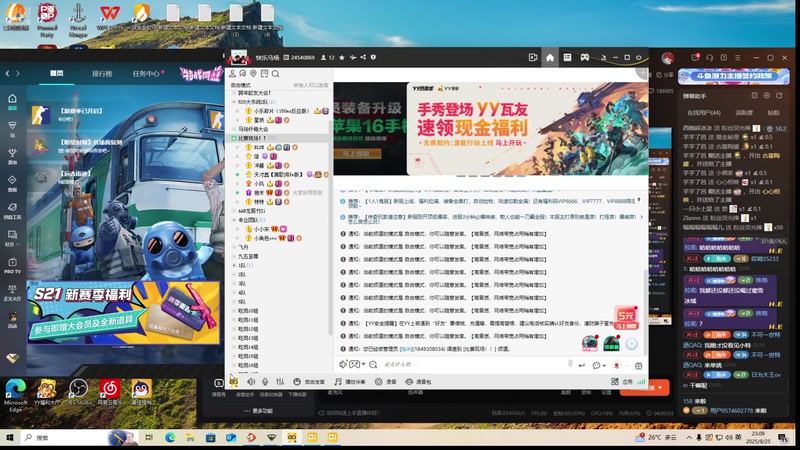The height and width of the screenshot is (450, 800).
Task: Click the diamond icon at platform sidebar bottom
Action: coord(13,358)
